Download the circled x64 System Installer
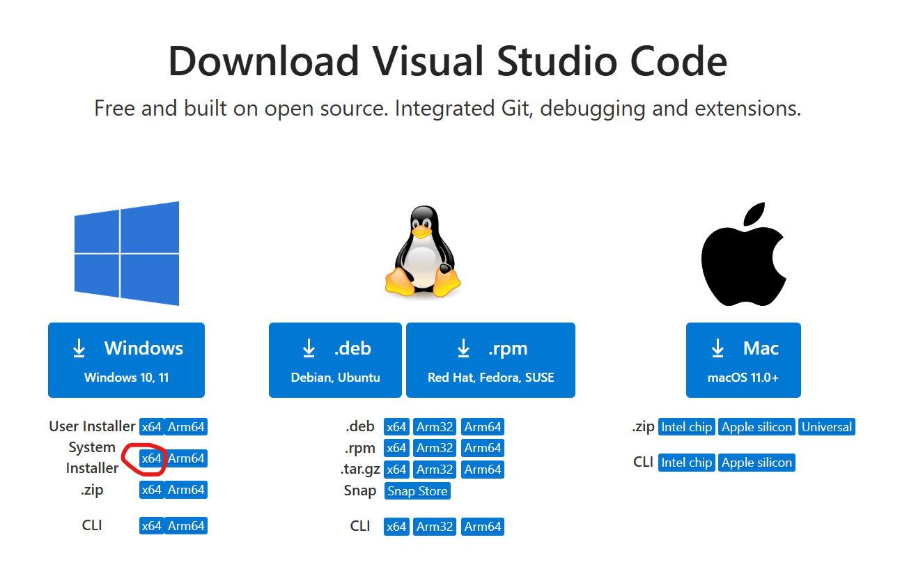 (151, 458)
